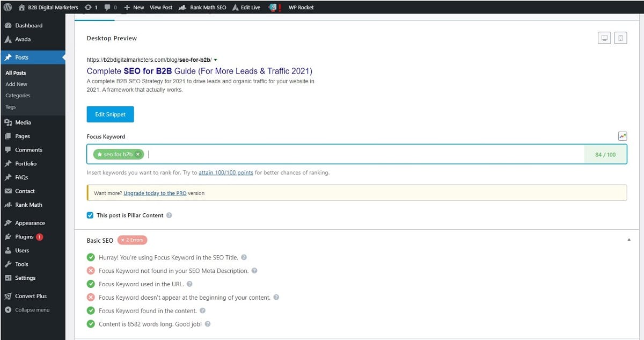Open the Rank Math SEO admin bar menu

[202, 8]
